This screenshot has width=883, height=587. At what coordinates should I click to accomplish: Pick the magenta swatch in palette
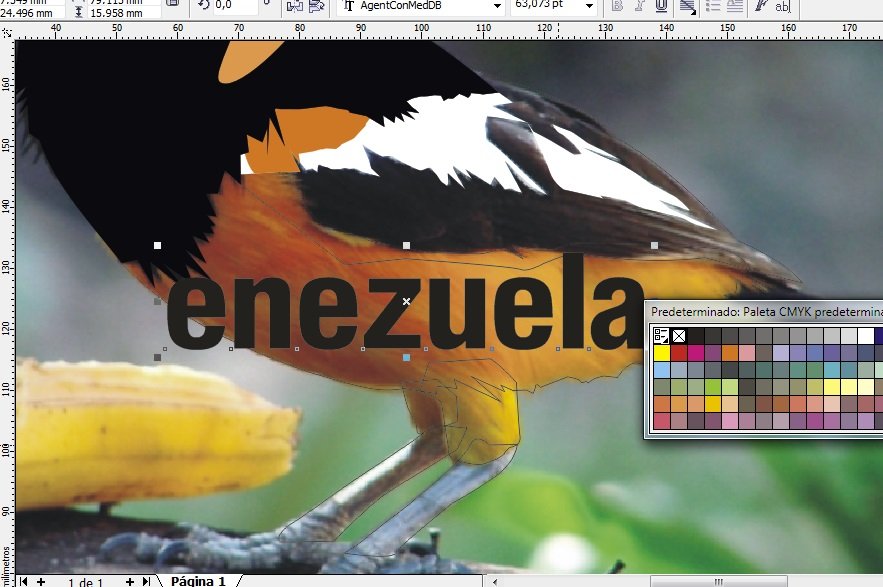tap(696, 353)
